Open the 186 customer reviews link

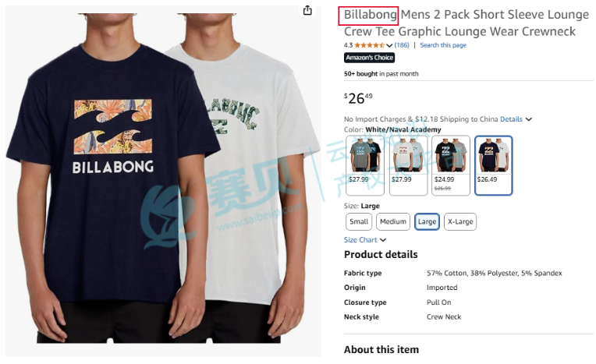coord(402,45)
